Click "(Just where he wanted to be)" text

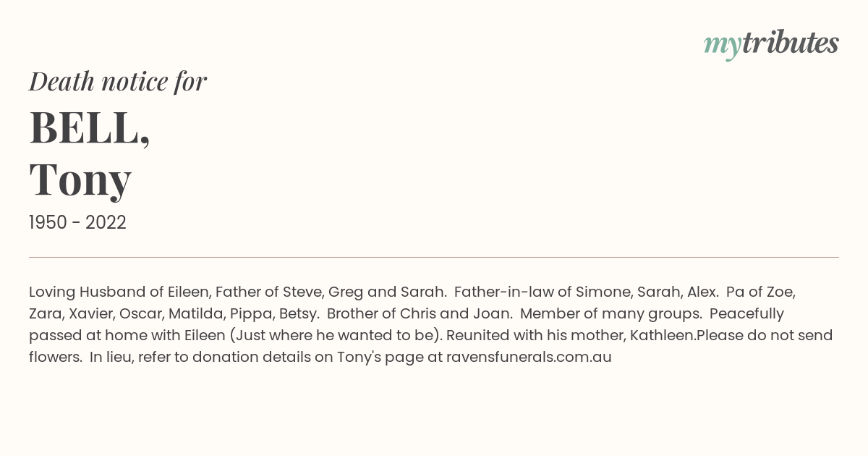335,336
